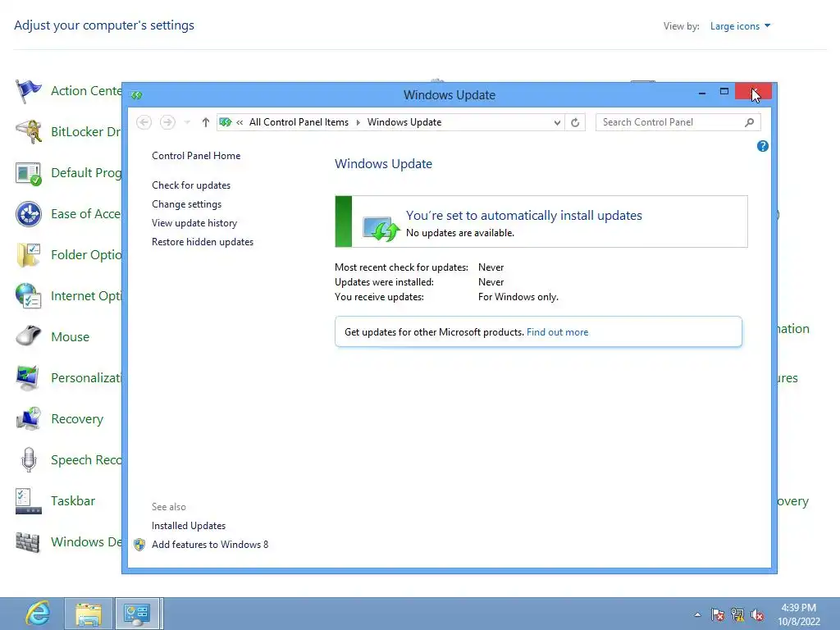Maximize the Windows Update window
Screen dimensions: 840x630
(x=724, y=92)
